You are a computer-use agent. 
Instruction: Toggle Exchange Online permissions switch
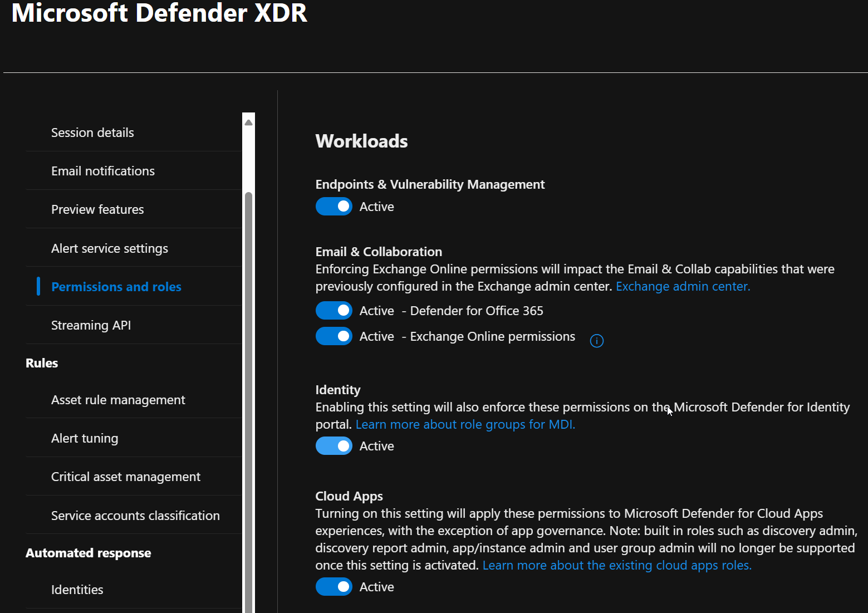[x=334, y=336]
